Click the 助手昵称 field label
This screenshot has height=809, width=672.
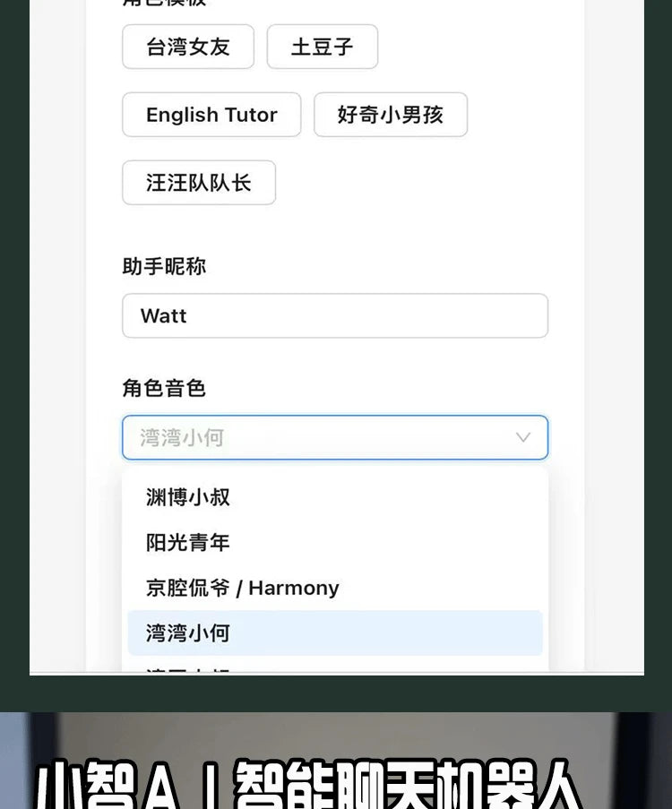pos(164,266)
